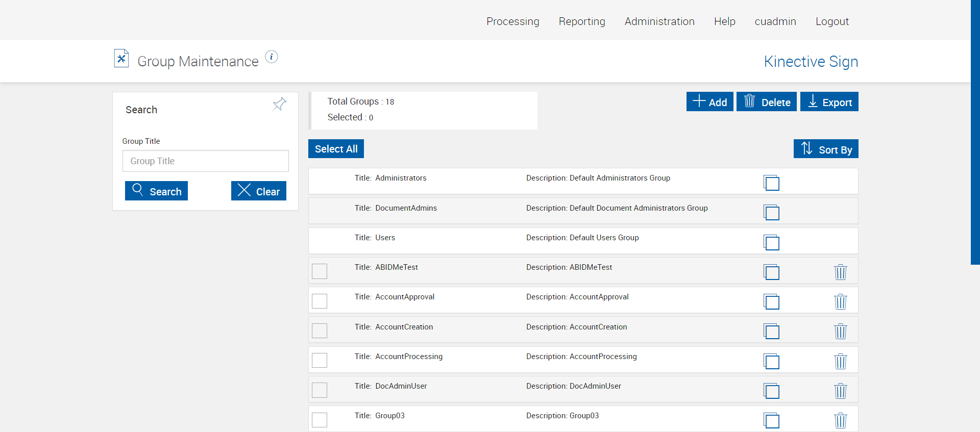Click trash icon for AccountApproval row
This screenshot has height=432, width=980.
coord(840,301)
